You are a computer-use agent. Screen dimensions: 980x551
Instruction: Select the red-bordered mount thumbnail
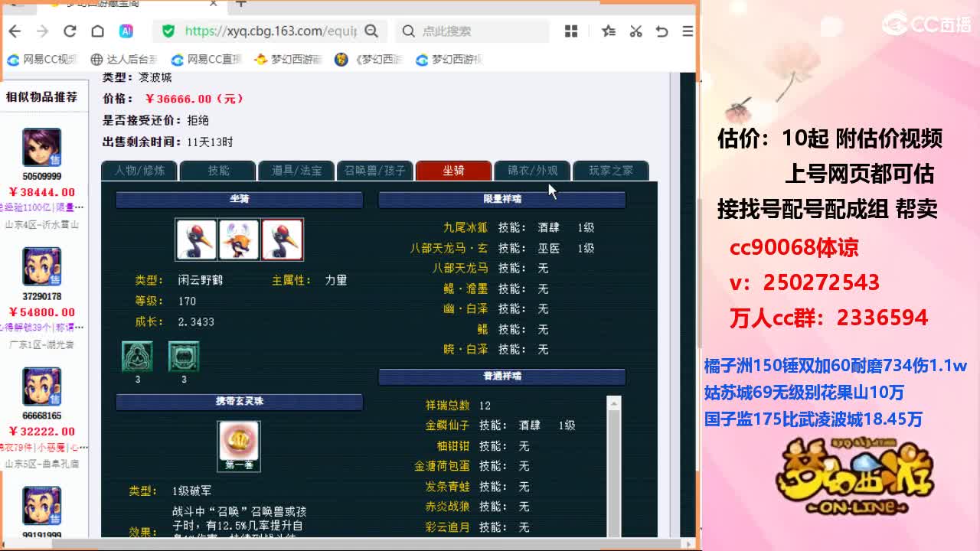click(x=282, y=240)
